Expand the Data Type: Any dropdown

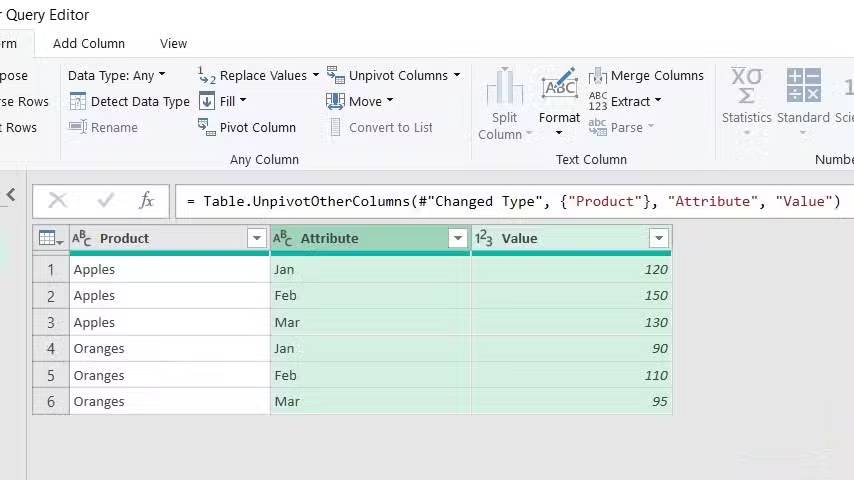(116, 75)
